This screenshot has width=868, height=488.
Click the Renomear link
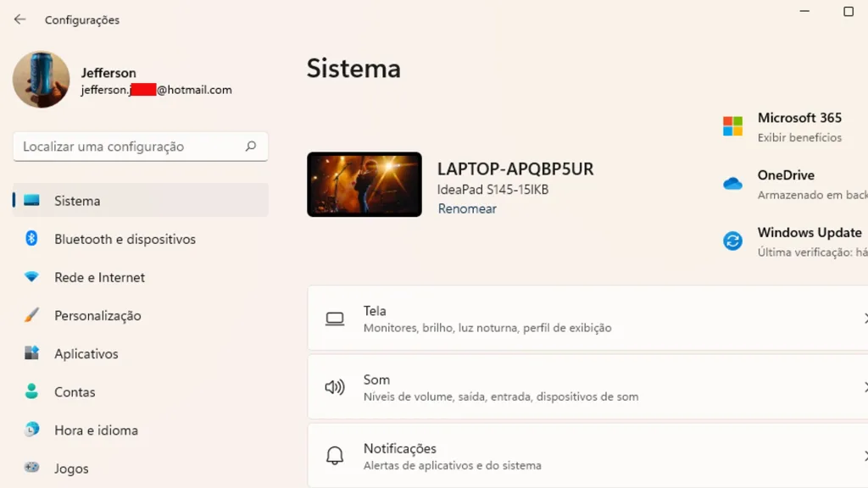pyautogui.click(x=467, y=208)
